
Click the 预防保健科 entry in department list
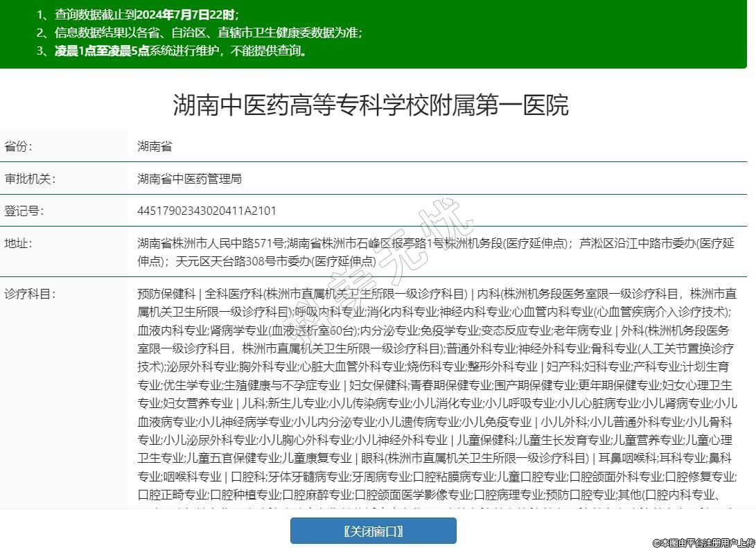166,294
